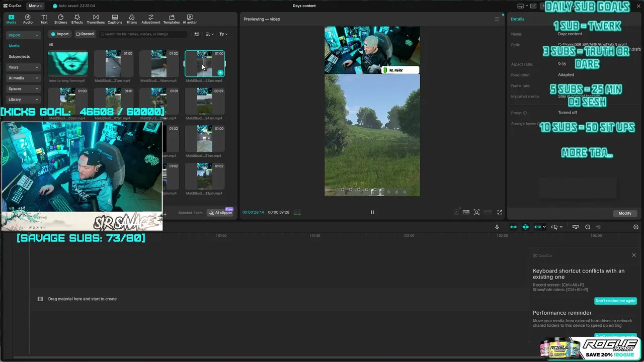The width and height of the screenshot is (644, 362).
Task: Click the timeline ruler at 02:00
Action: click(x=410, y=235)
